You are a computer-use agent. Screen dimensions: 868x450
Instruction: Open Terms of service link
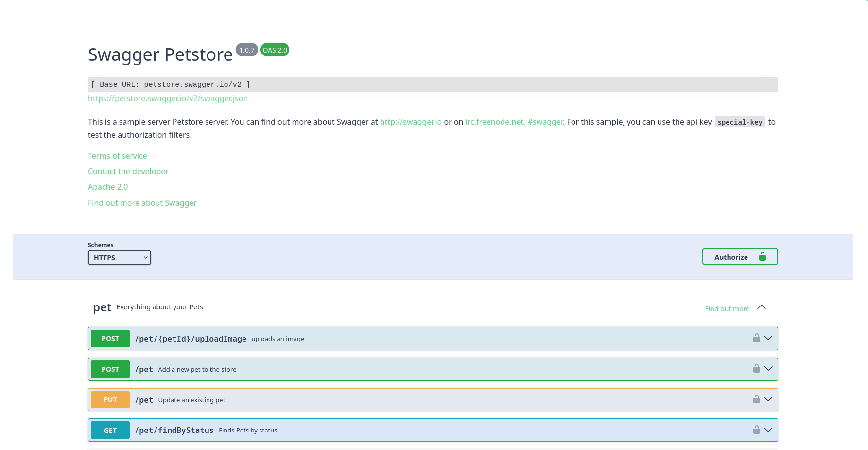(x=118, y=156)
